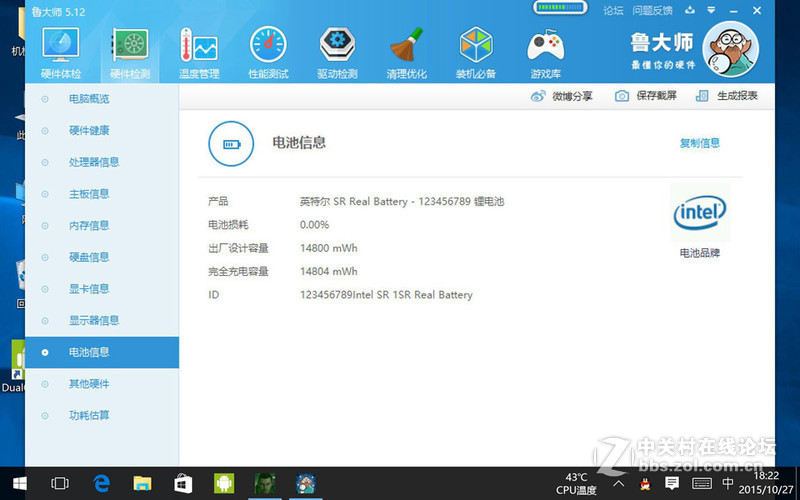Select 功耗估算 in sidebar
Image resolution: width=800 pixels, height=500 pixels.
[x=102, y=415]
